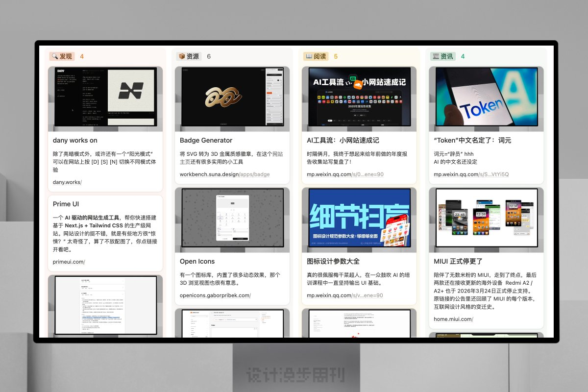Follow the home.miui.com/ link
This screenshot has width=588, height=392.
click(453, 319)
